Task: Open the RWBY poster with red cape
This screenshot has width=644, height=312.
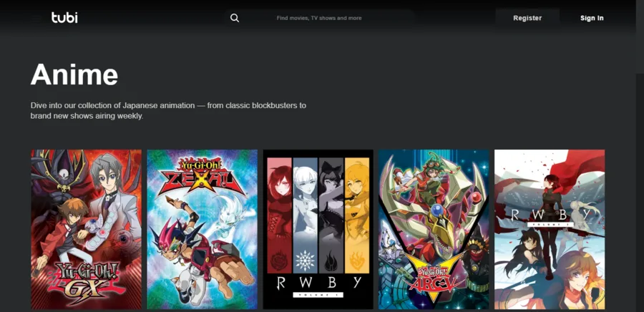Action: [x=550, y=229]
